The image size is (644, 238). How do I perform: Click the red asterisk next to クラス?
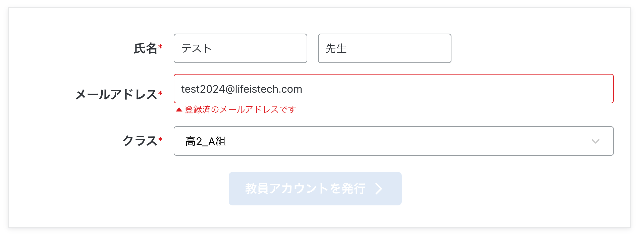(x=160, y=139)
